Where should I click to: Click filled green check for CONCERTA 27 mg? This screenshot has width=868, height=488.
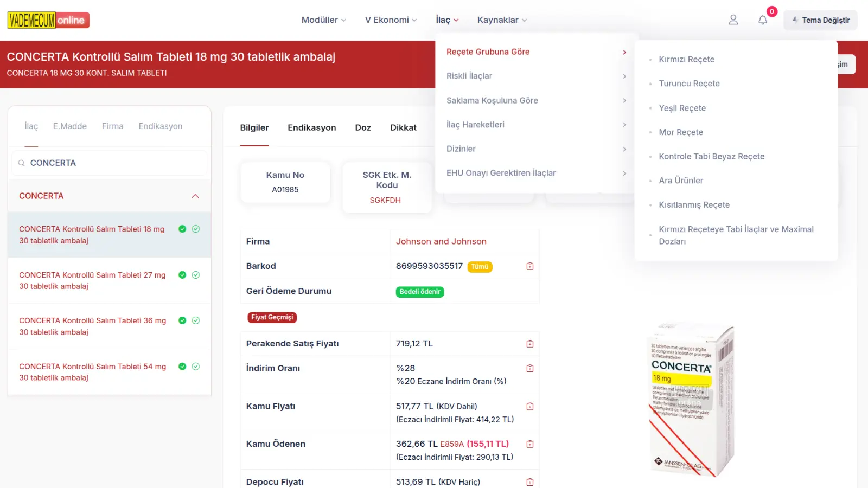click(x=182, y=275)
